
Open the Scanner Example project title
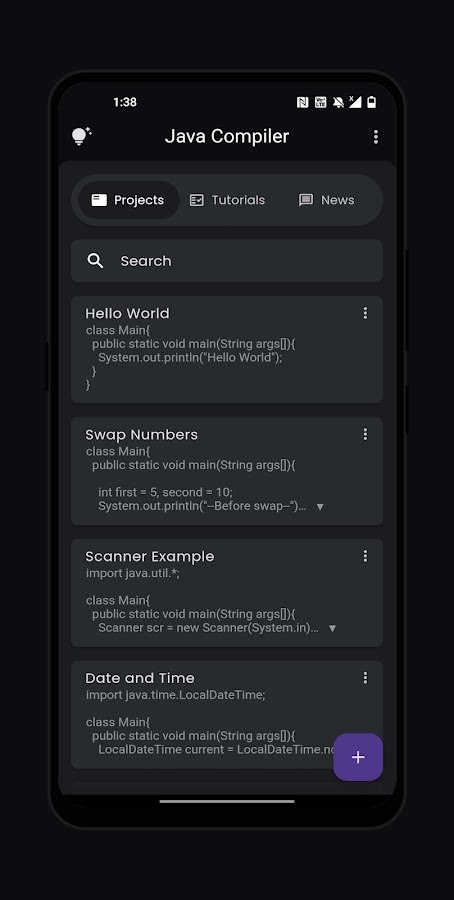150,557
